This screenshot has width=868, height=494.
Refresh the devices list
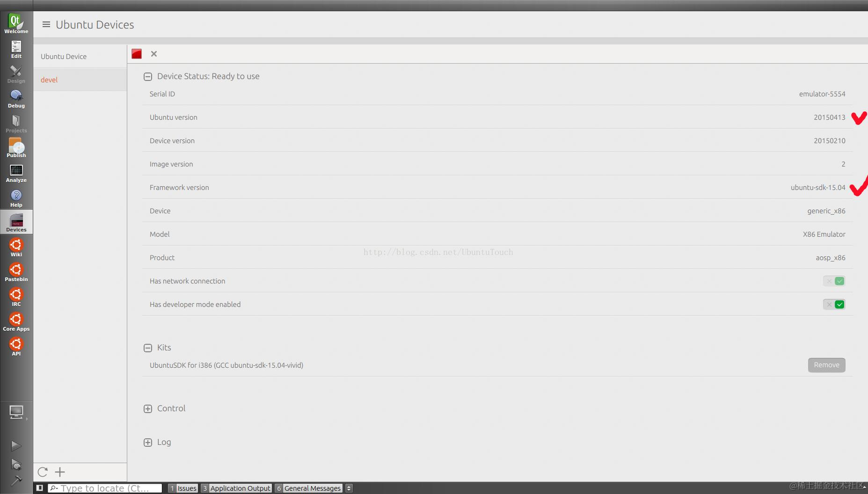[43, 472]
